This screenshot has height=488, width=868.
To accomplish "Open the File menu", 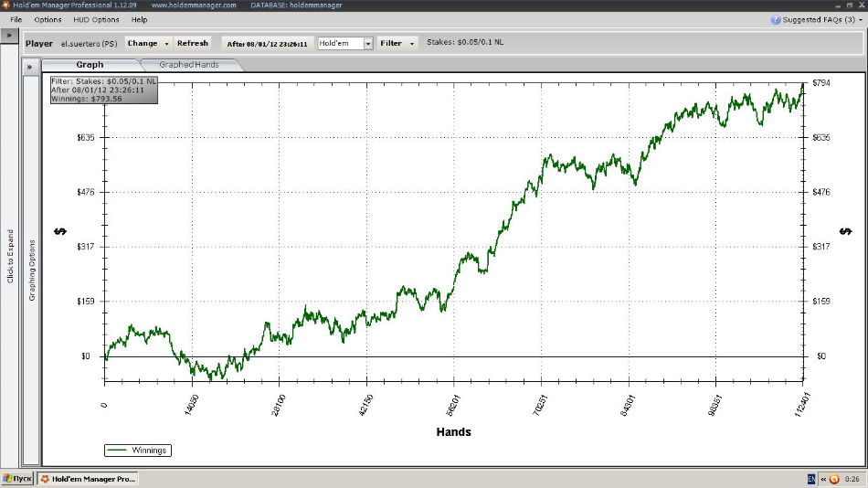I will 16,19.
